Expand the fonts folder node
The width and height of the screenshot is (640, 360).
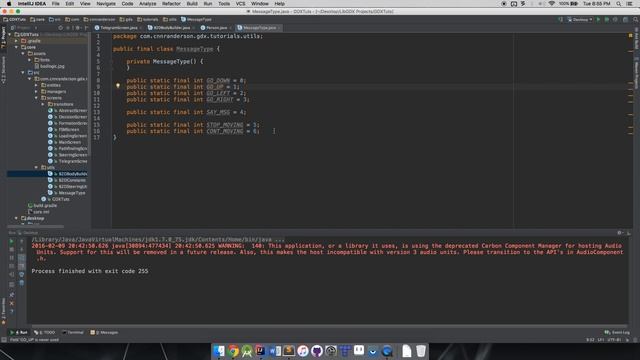pos(30,60)
